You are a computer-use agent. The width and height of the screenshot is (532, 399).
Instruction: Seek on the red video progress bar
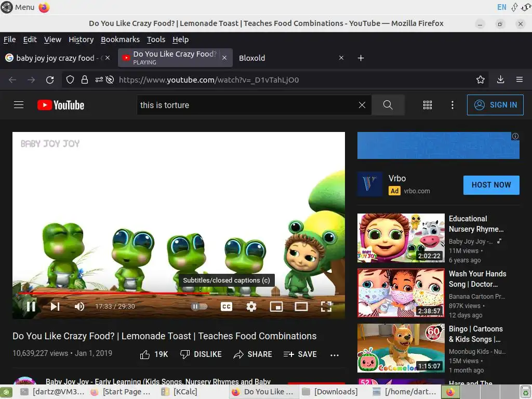pyautogui.click(x=179, y=293)
